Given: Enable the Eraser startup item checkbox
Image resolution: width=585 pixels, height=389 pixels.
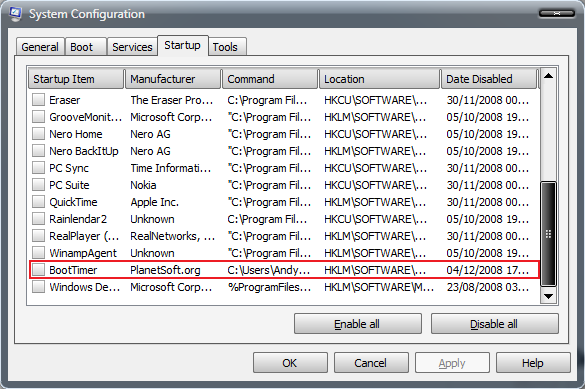Looking at the screenshot, I should point(38,100).
